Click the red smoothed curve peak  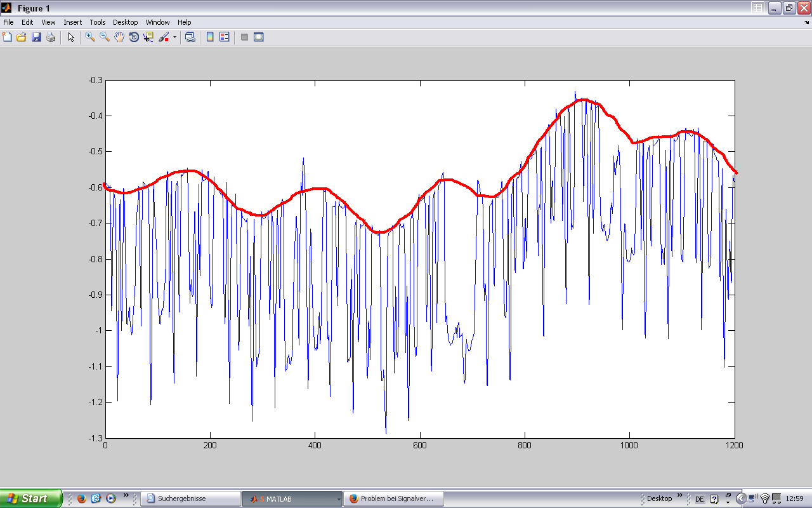coord(582,100)
